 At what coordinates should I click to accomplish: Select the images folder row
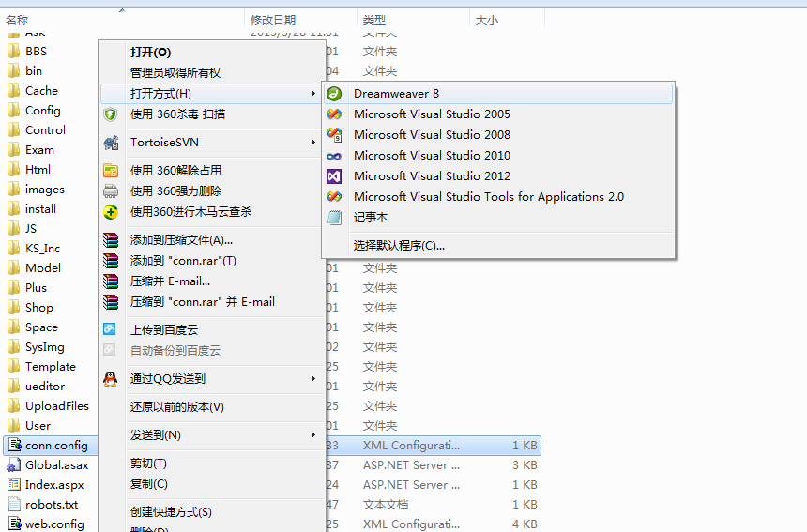[50, 190]
